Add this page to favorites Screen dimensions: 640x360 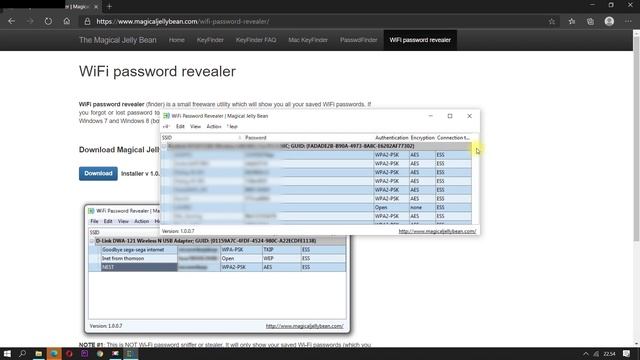[552, 22]
